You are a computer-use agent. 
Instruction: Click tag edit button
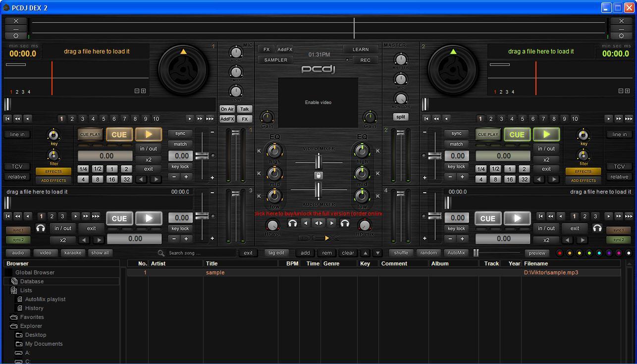point(276,253)
